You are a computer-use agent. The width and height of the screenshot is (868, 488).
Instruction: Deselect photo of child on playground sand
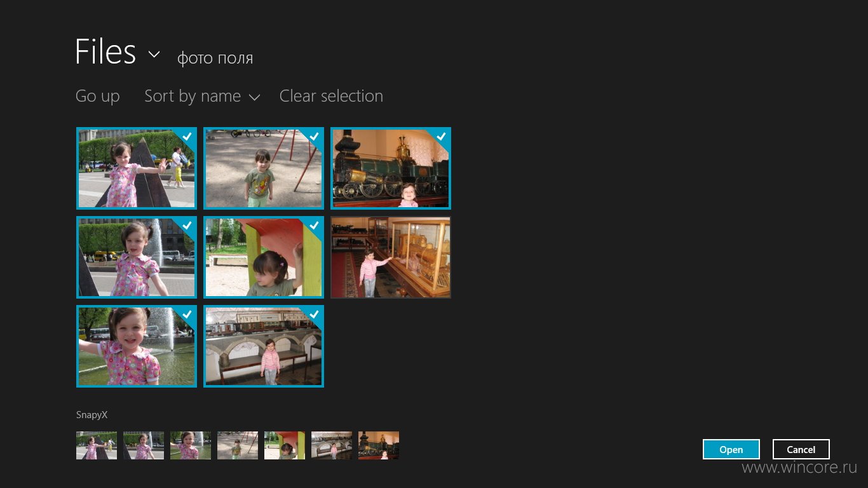click(x=264, y=168)
